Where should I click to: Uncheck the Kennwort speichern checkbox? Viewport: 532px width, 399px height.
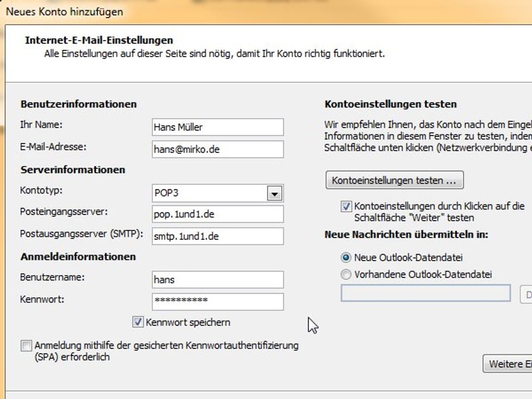(137, 322)
